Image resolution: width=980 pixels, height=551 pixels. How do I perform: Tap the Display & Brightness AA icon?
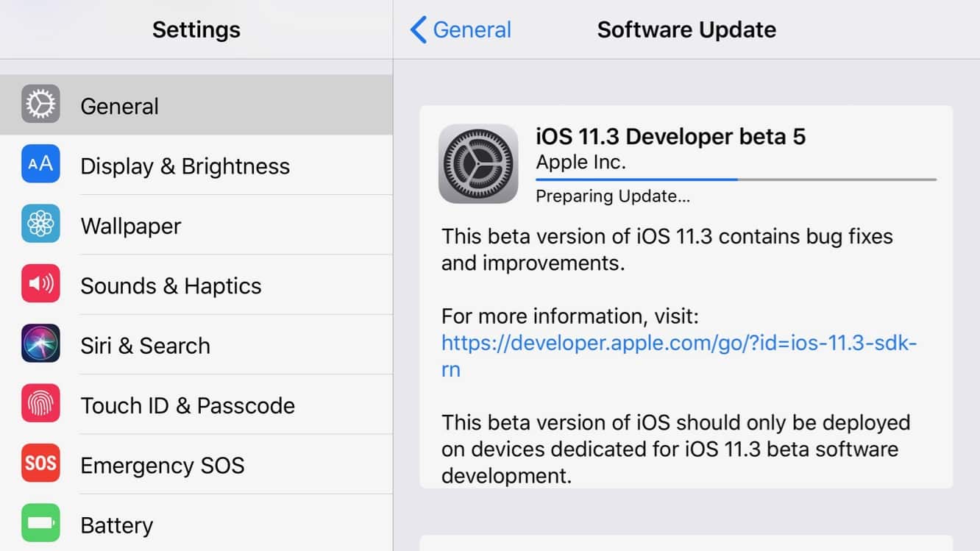[40, 164]
